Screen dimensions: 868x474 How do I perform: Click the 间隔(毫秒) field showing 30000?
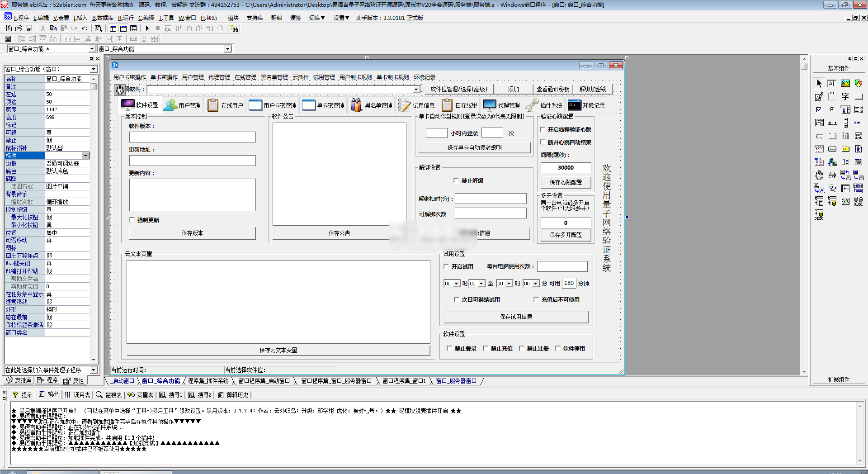[566, 168]
